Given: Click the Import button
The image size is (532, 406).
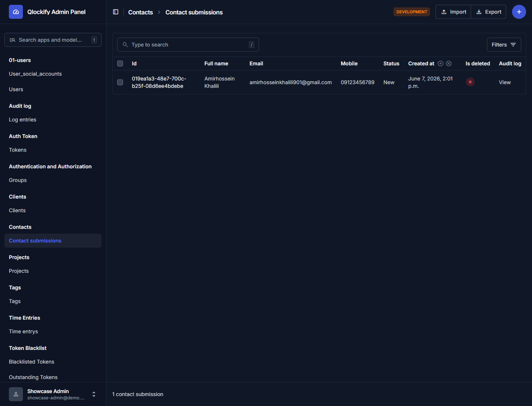Looking at the screenshot, I should (x=453, y=12).
